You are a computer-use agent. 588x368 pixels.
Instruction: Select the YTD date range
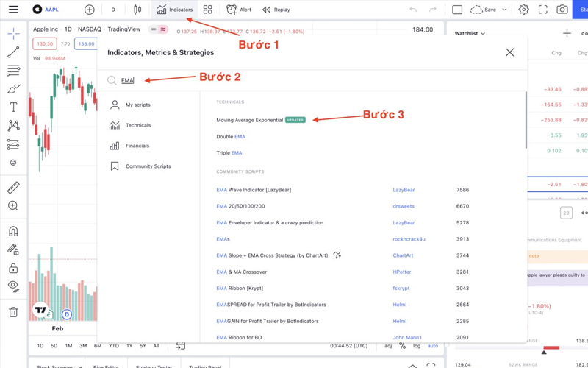pyautogui.click(x=114, y=346)
